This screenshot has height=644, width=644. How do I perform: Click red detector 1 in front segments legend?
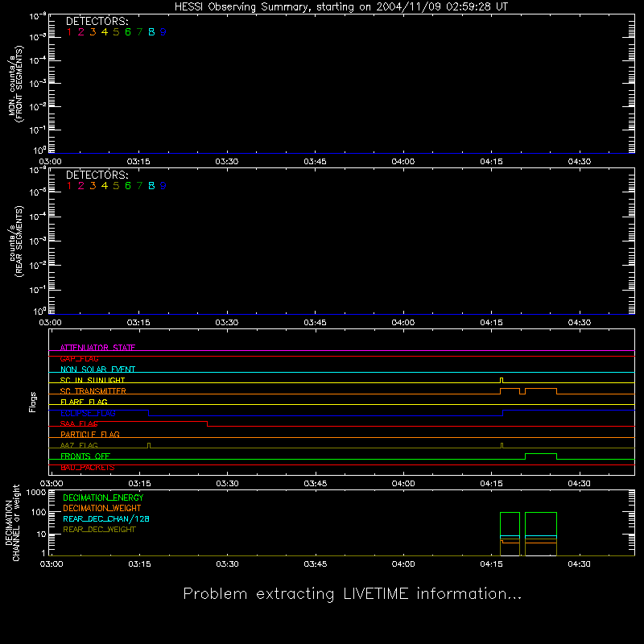point(69,32)
